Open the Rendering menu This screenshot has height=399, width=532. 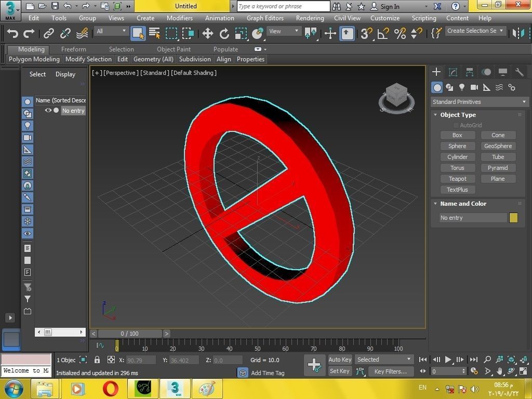coord(310,18)
